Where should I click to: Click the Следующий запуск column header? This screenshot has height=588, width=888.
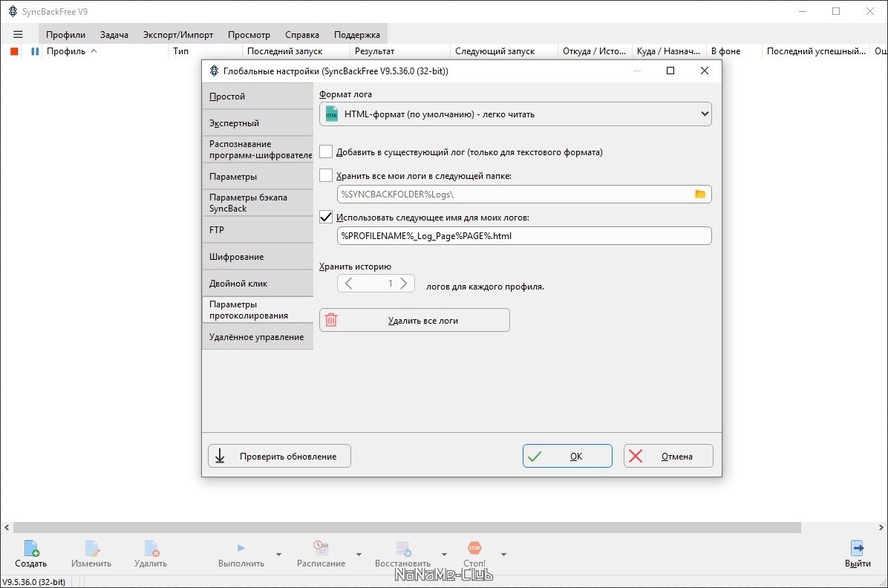(495, 51)
